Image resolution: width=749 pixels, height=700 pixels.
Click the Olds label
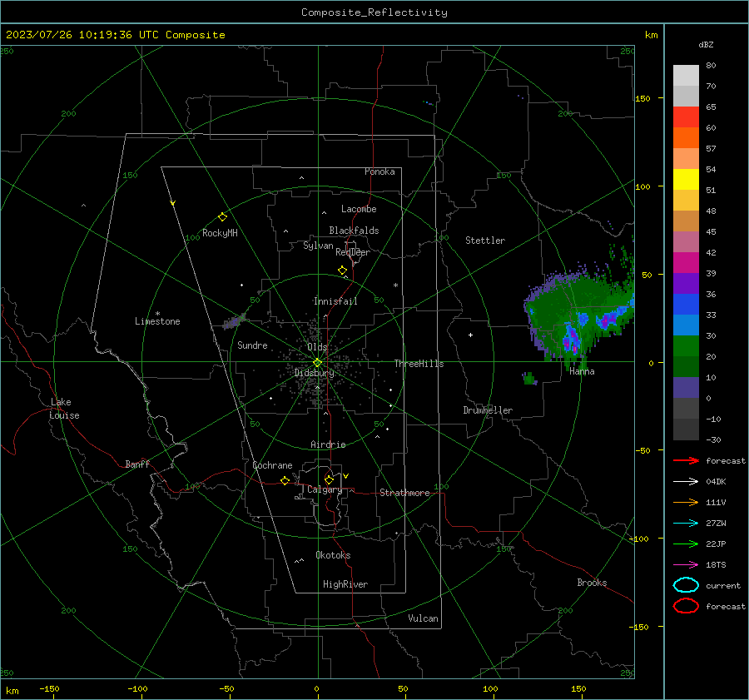pyautogui.click(x=317, y=347)
